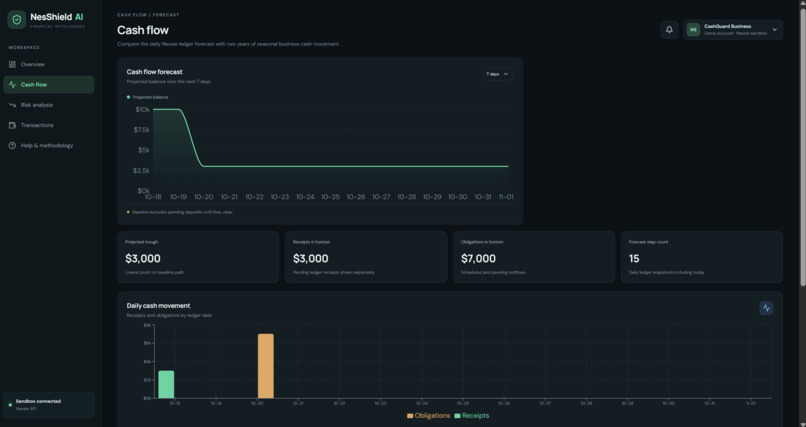Click the Forecast step count value 15
Viewport: 806px width, 427px height.
[634, 258]
